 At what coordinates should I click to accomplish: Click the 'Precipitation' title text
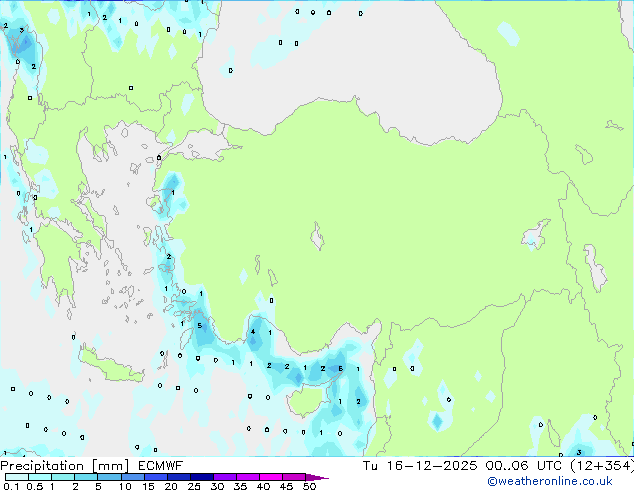[42, 466]
